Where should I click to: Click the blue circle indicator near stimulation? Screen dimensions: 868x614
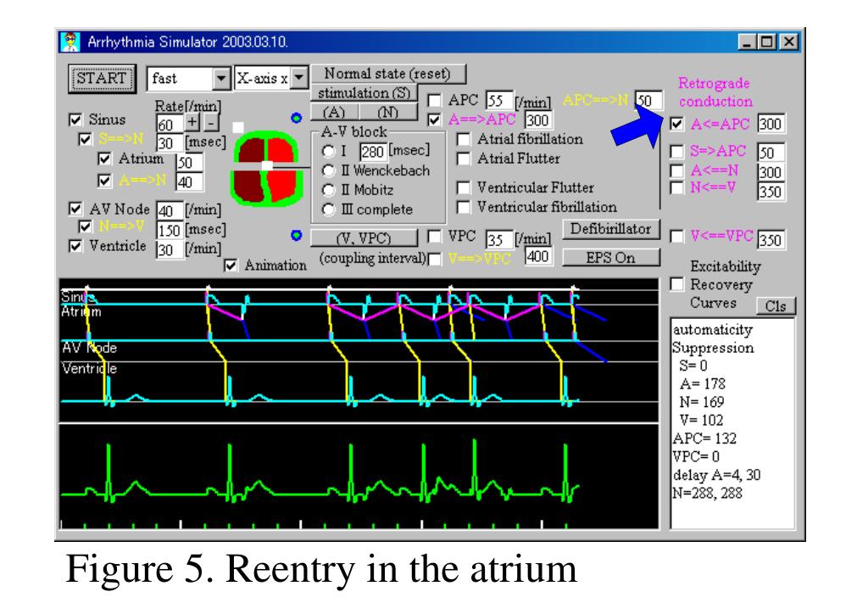tap(296, 118)
